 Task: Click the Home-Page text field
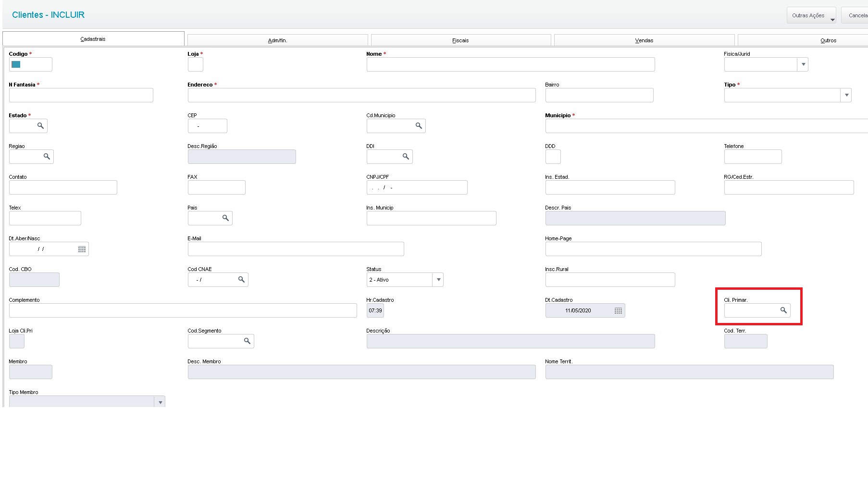654,249
